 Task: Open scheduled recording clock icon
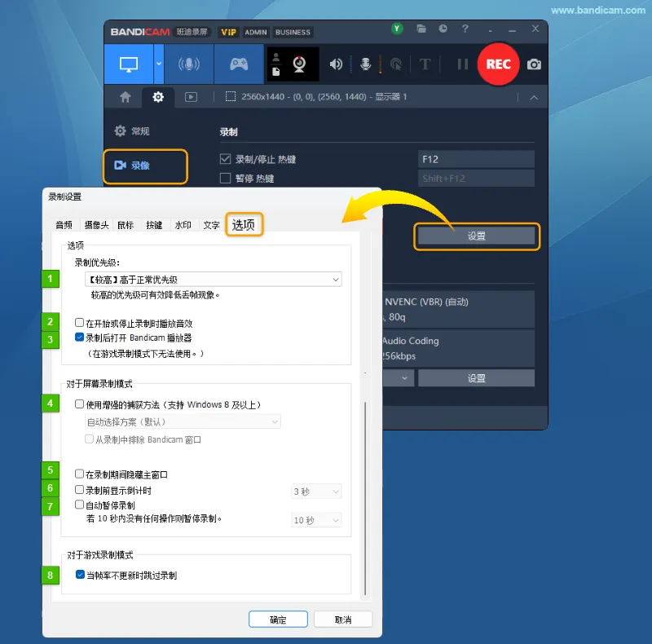pyautogui.click(x=443, y=29)
